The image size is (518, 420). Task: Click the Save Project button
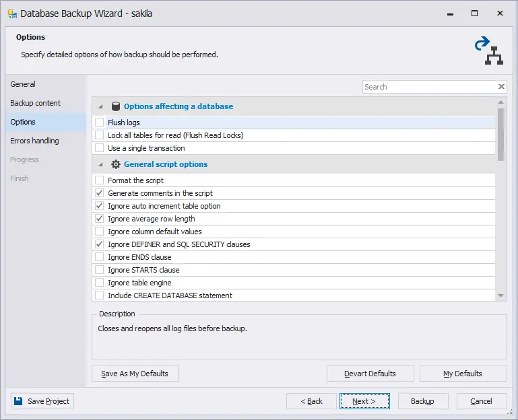[42, 401]
